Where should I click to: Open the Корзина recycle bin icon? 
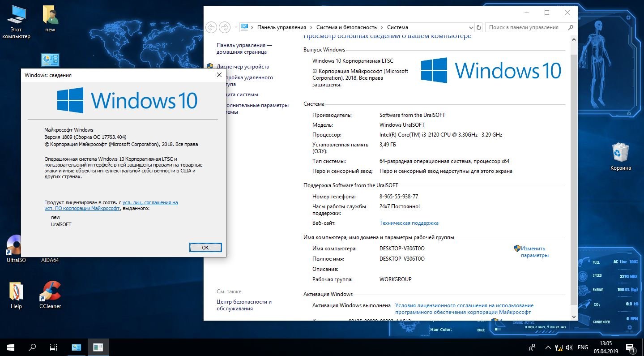click(620, 157)
